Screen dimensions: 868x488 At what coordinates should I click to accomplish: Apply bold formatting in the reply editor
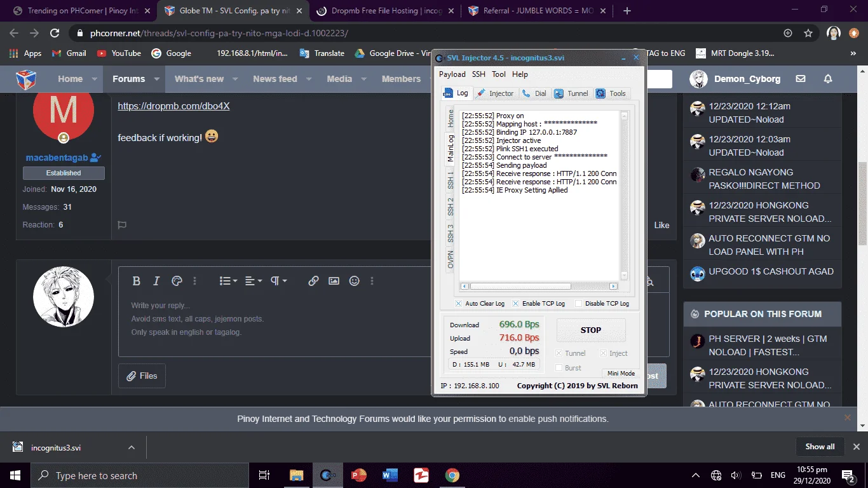(136, 281)
